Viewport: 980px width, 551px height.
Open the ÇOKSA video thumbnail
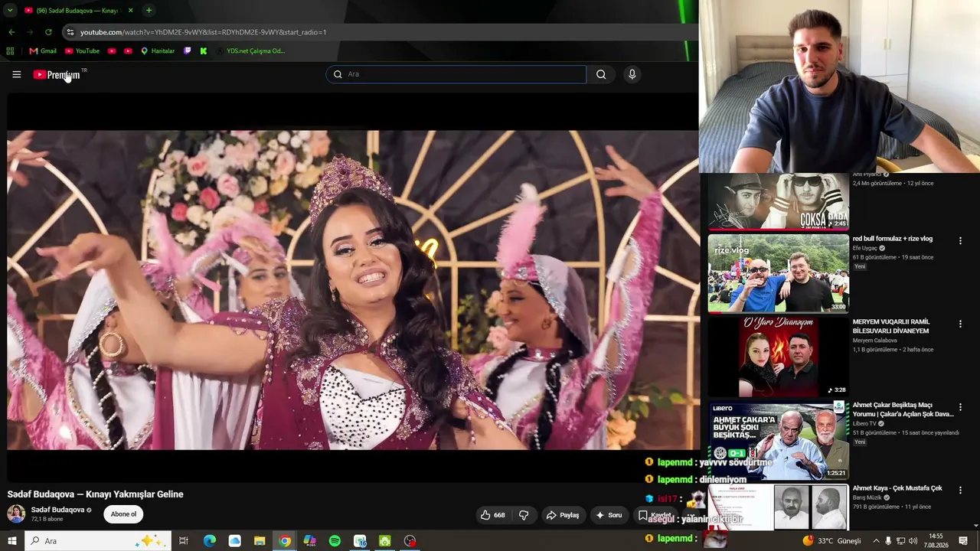pyautogui.click(x=779, y=201)
